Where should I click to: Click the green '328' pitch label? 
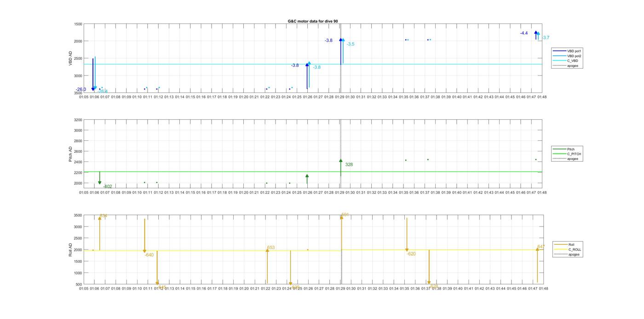(349, 164)
